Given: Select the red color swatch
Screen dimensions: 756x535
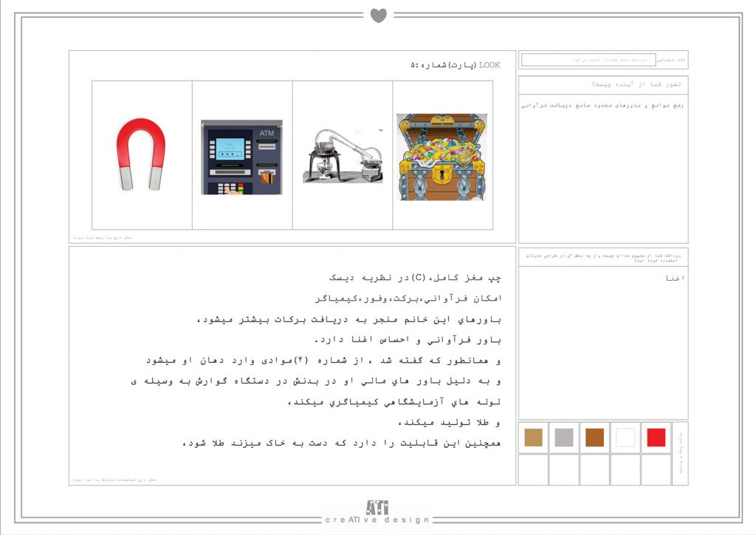Looking at the screenshot, I should [x=656, y=437].
